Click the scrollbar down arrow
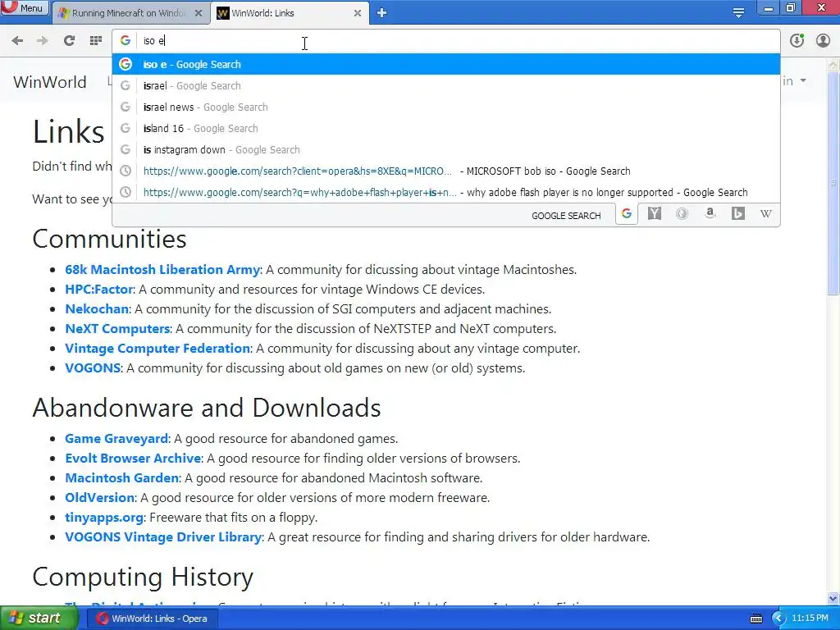 pos(833,598)
